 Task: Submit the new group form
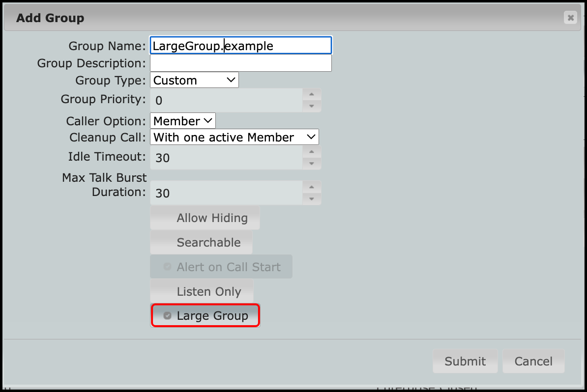(465, 361)
